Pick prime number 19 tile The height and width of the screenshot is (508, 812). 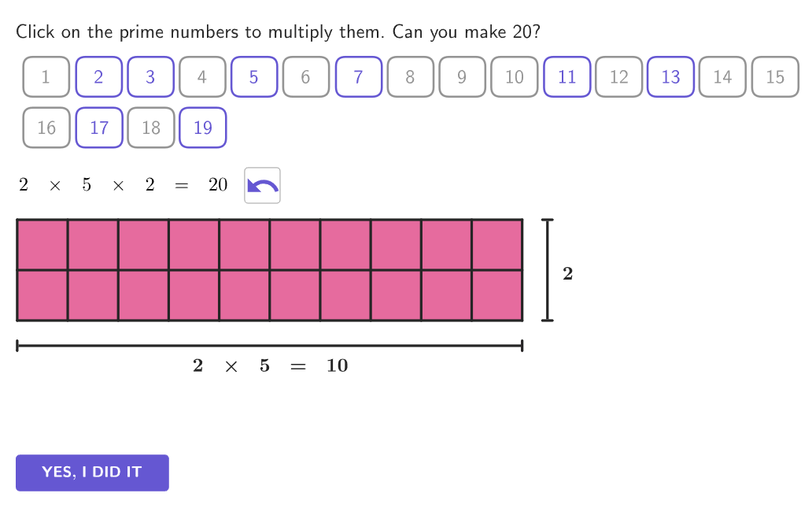[202, 128]
